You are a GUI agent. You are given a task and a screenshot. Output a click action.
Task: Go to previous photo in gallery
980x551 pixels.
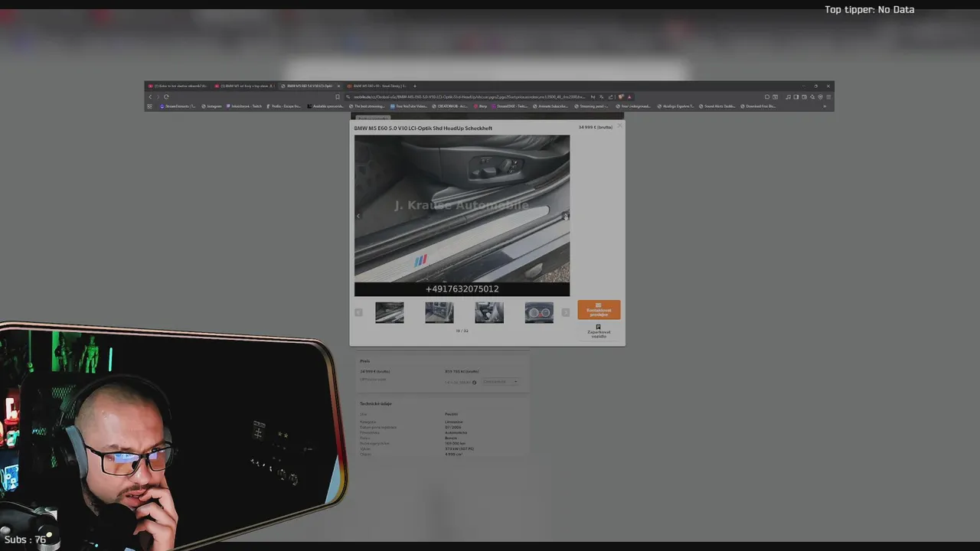coord(358,216)
